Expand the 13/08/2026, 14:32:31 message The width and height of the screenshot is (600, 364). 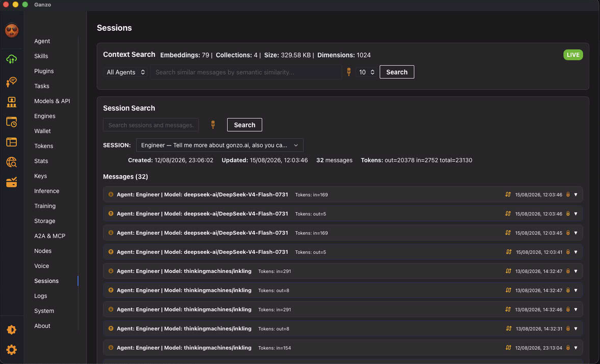point(575,329)
